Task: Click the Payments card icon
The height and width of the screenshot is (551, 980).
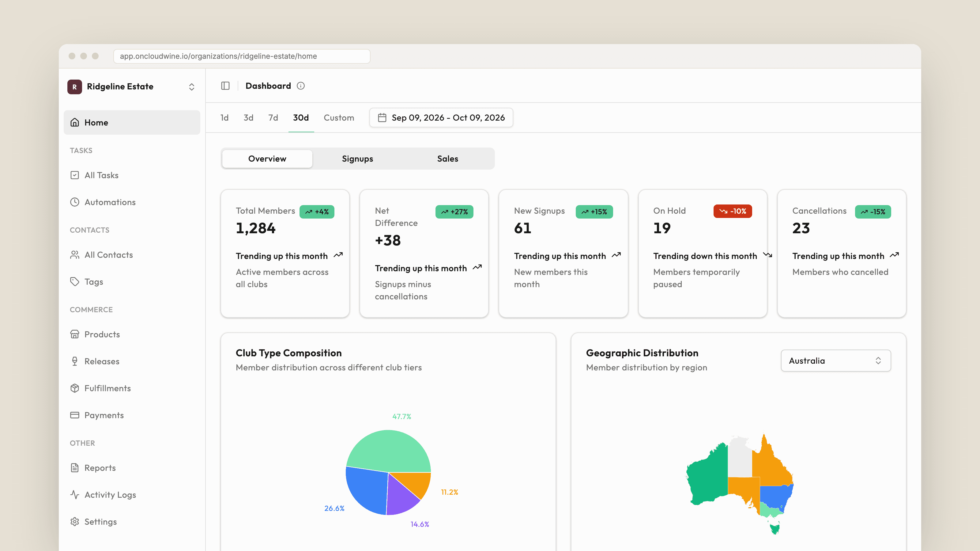Action: point(74,415)
